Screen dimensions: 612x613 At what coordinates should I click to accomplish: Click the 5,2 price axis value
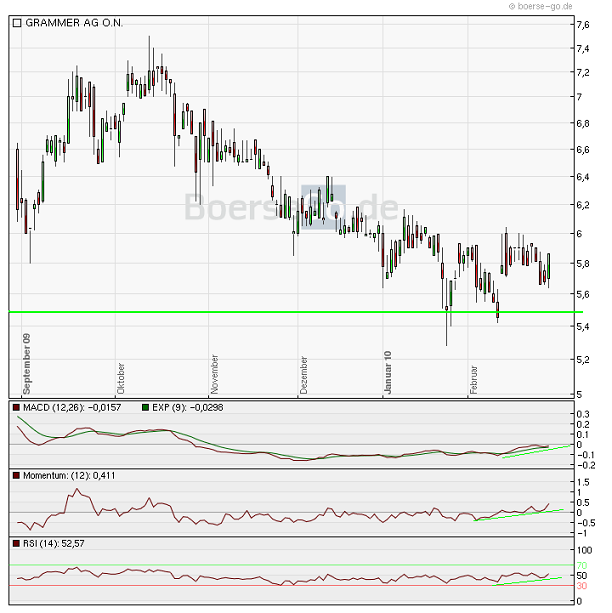coord(582,359)
